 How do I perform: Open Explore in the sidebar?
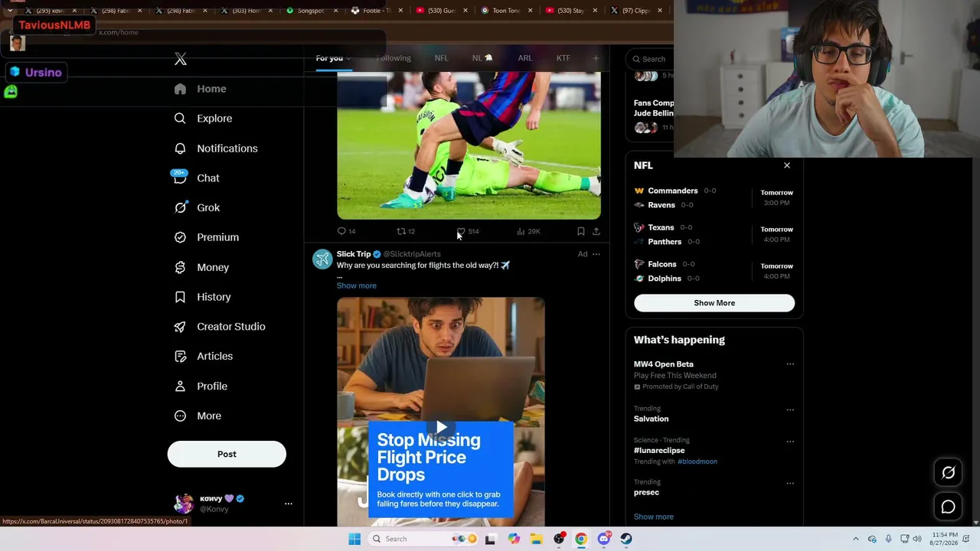point(204,119)
